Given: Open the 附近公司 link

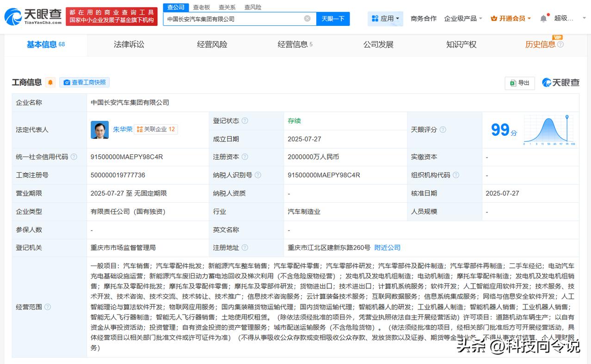Looking at the screenshot, I should pyautogui.click(x=388, y=248).
